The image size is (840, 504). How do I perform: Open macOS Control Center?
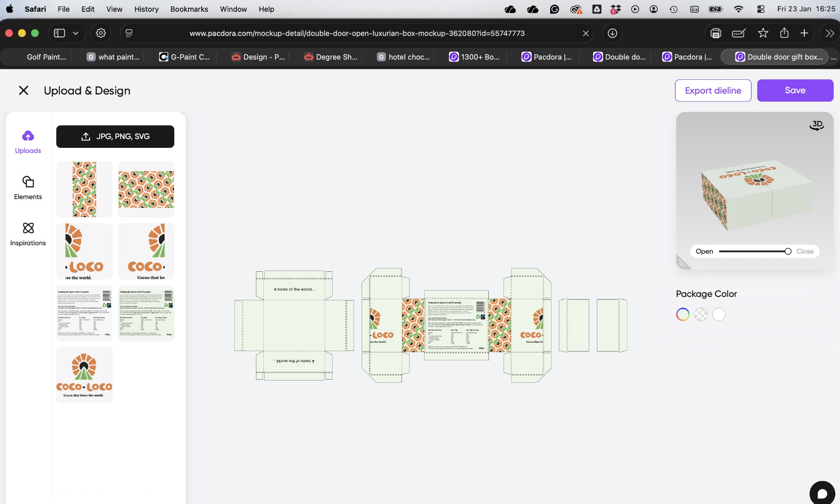[x=761, y=9]
